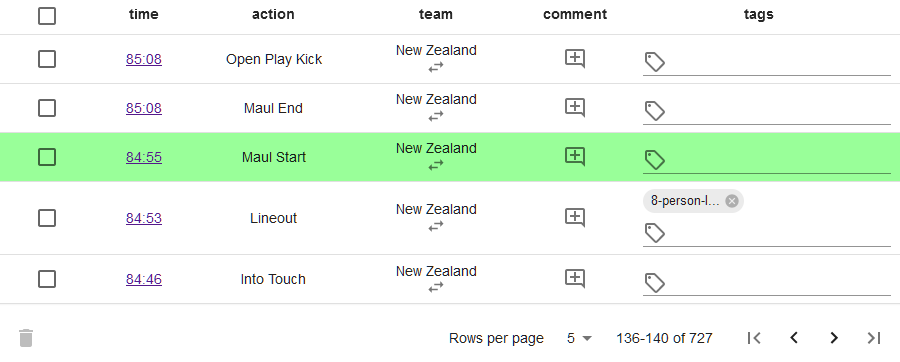900x362 pixels.
Task: Remove the 8-person-l... tag chip
Action: 731,201
